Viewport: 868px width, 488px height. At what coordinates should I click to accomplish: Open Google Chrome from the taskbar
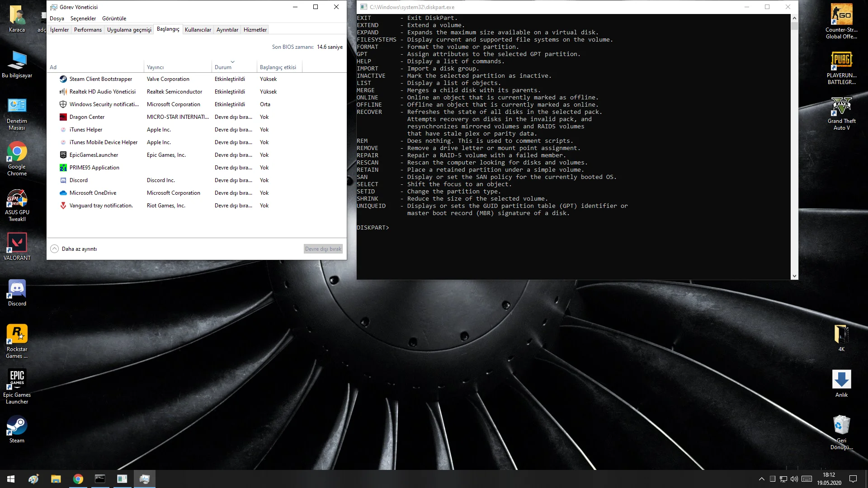pos(78,479)
